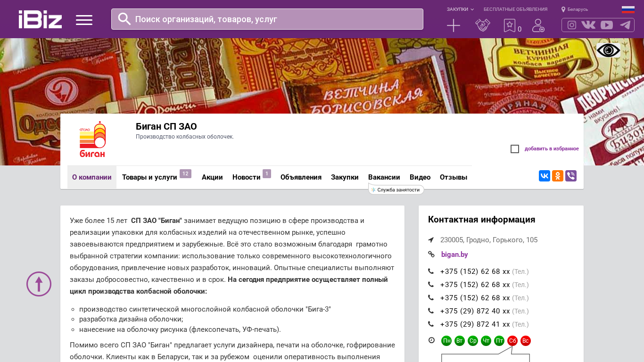Toggle accessibility eye view mode
The height and width of the screenshot is (362, 644).
point(609,50)
